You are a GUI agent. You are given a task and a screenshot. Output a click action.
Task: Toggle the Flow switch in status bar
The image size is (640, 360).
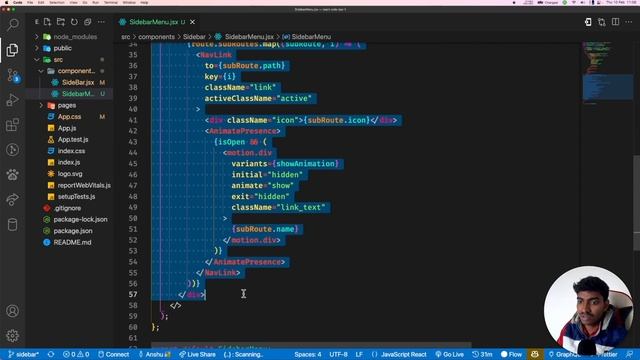511,354
